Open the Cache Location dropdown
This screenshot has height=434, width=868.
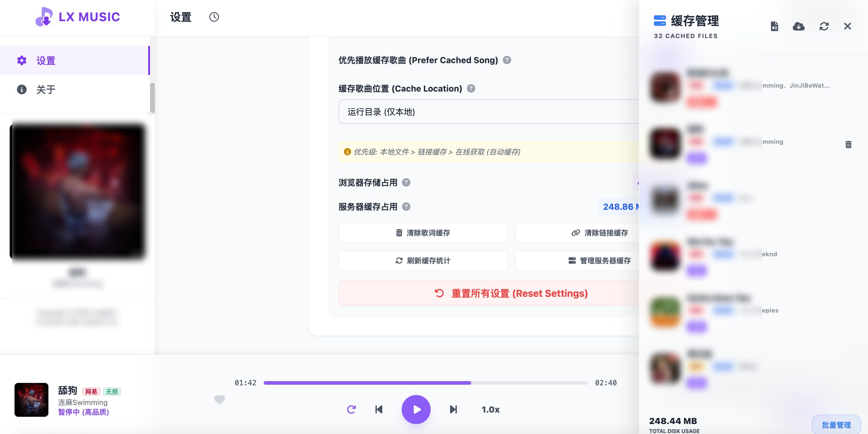(488, 112)
